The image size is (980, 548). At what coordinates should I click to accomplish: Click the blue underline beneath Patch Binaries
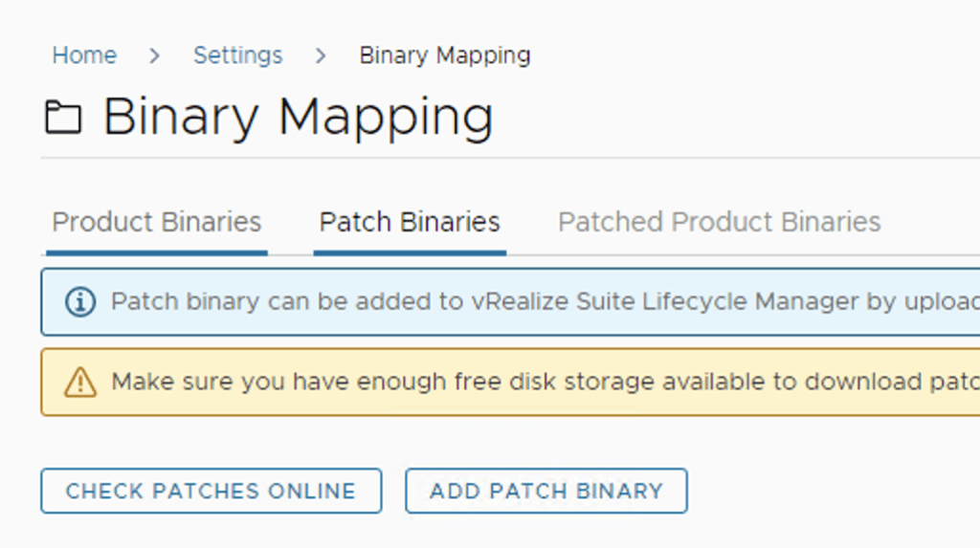tap(410, 252)
